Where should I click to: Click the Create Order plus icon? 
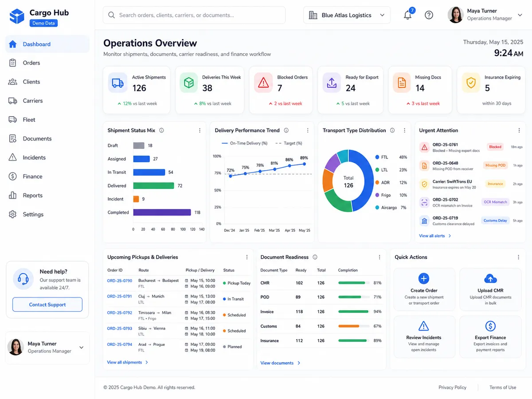424,278
